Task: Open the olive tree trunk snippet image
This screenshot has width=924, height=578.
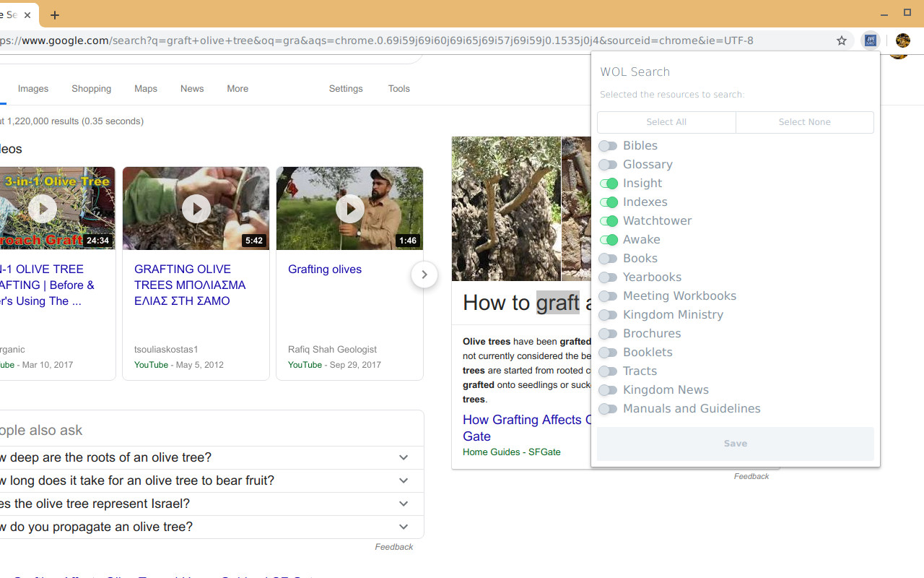Action: click(506, 209)
